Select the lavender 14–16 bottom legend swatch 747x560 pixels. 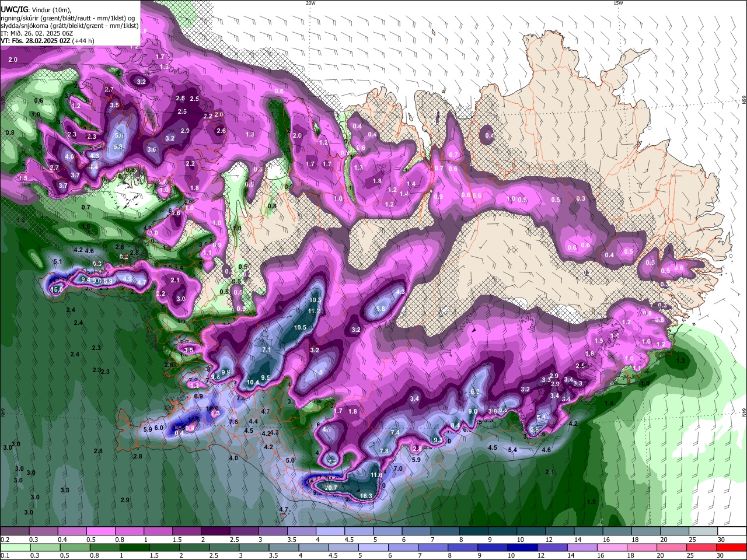click(581, 548)
